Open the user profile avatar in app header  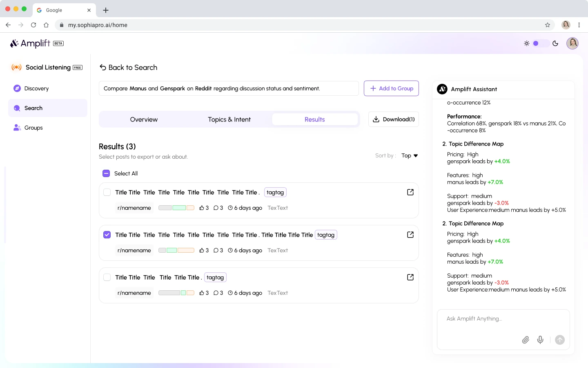click(572, 43)
